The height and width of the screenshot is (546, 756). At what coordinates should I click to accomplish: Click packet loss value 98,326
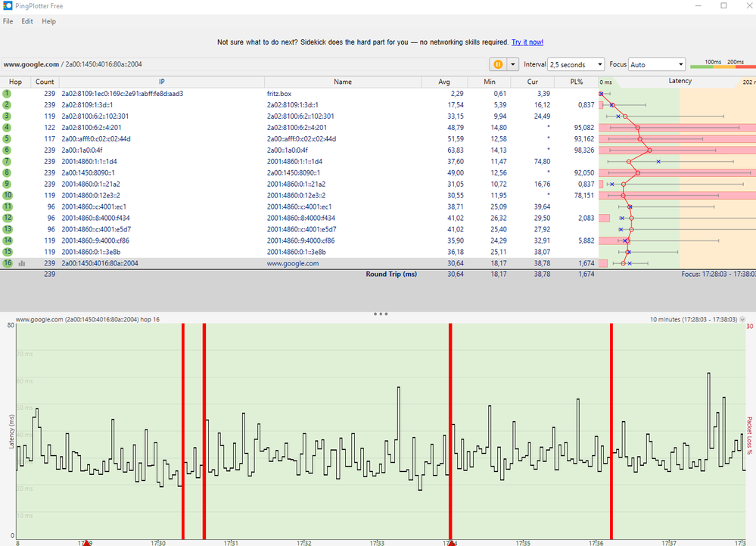(584, 150)
